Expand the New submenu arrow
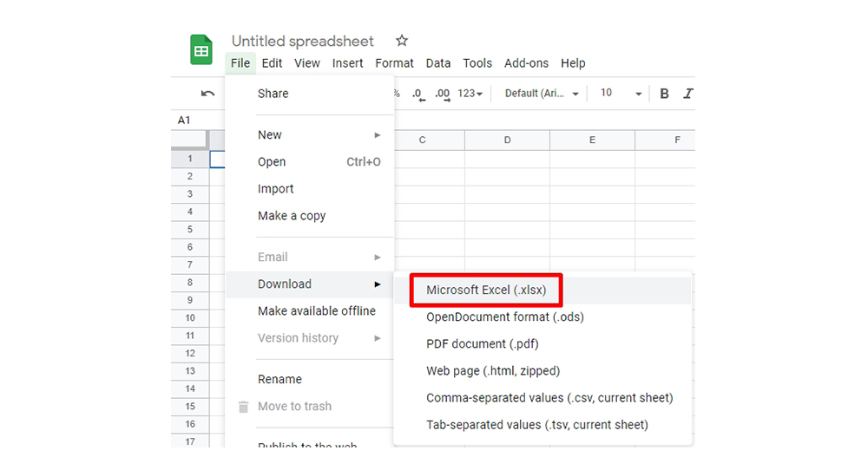 [378, 135]
